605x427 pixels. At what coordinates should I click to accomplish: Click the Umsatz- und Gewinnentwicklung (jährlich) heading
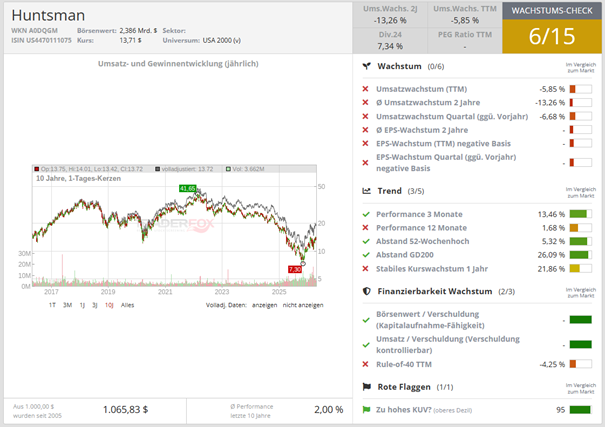click(178, 64)
